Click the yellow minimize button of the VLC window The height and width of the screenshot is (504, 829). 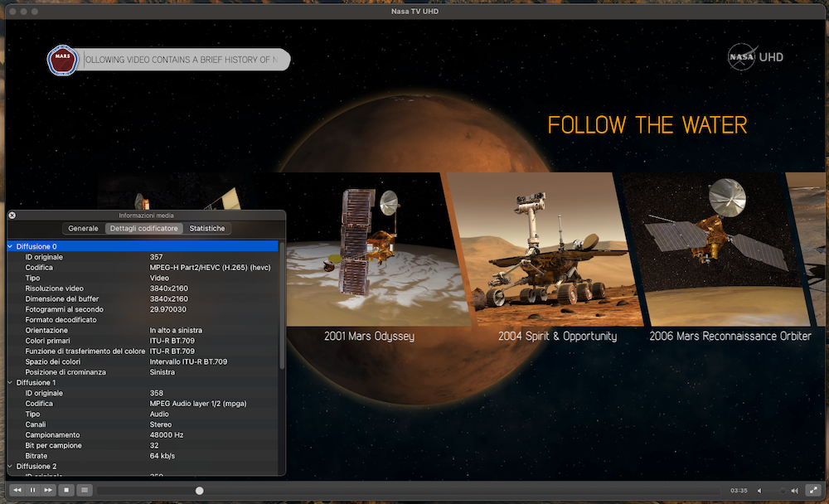23,11
